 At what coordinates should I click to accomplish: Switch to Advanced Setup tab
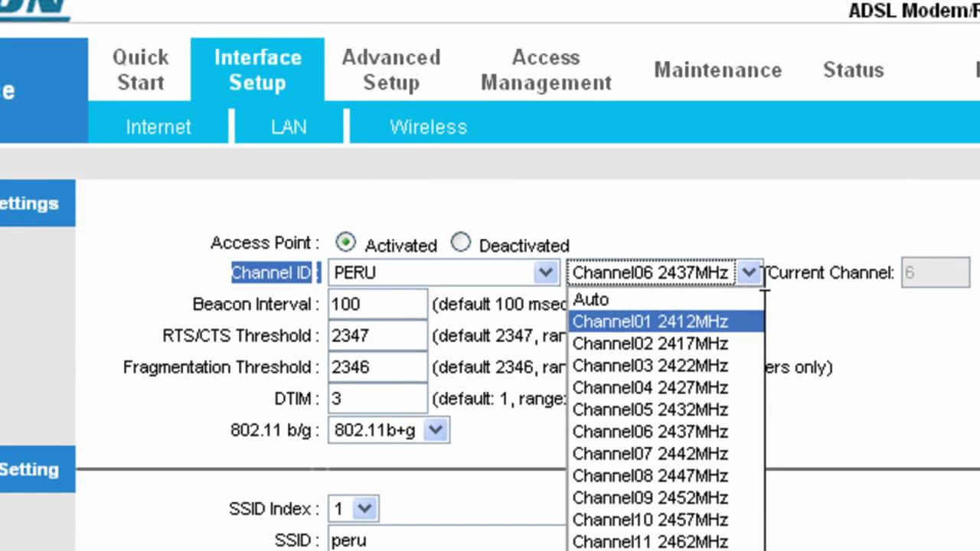click(391, 70)
